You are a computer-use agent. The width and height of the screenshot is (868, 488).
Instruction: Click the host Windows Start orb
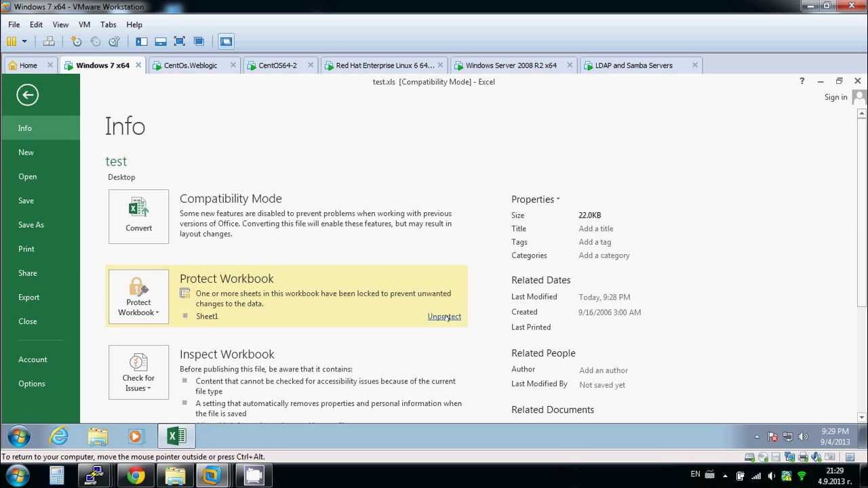click(x=17, y=476)
